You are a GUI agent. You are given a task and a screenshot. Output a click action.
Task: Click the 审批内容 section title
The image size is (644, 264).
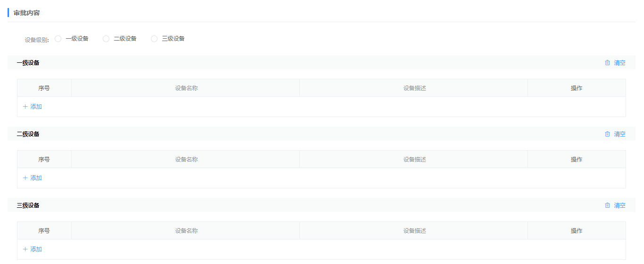[26, 13]
